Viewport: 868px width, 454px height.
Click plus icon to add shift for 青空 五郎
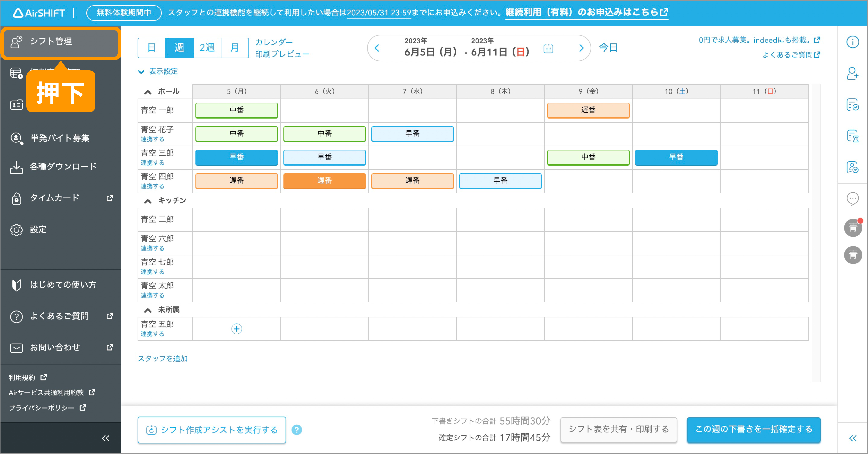click(237, 329)
